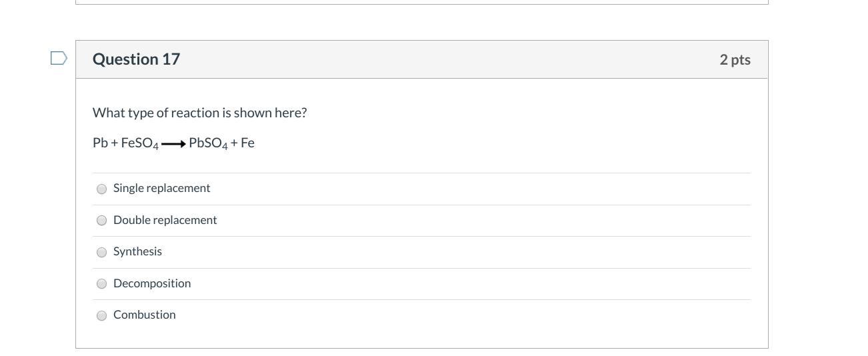Click the 'What type of reaction' prompt
Image resolution: width=868 pixels, height=356 pixels.
[x=199, y=113]
